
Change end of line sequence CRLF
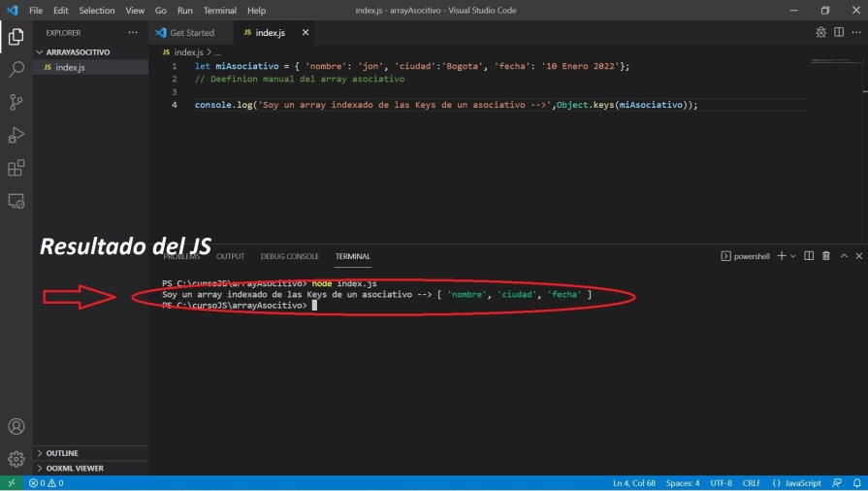752,482
